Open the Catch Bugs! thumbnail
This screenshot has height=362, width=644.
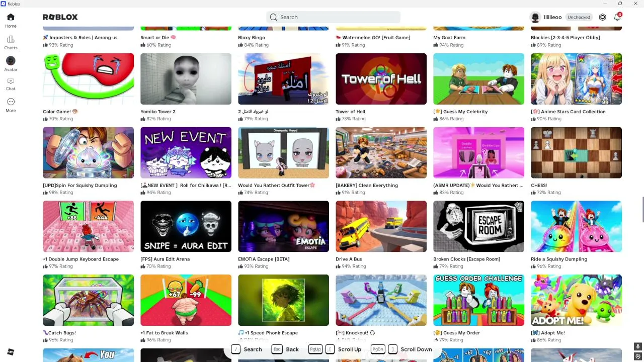point(88,300)
